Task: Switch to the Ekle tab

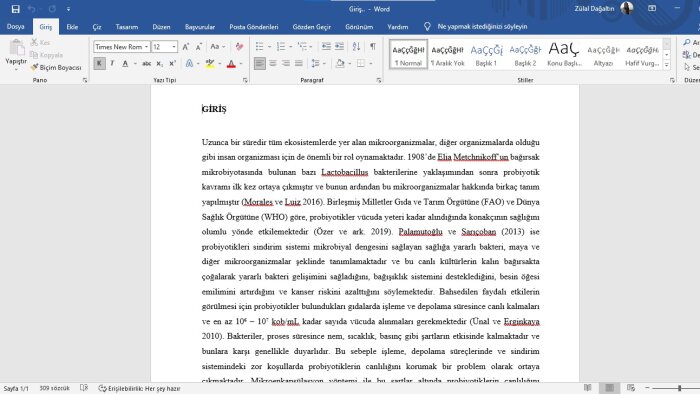Action: point(72,27)
